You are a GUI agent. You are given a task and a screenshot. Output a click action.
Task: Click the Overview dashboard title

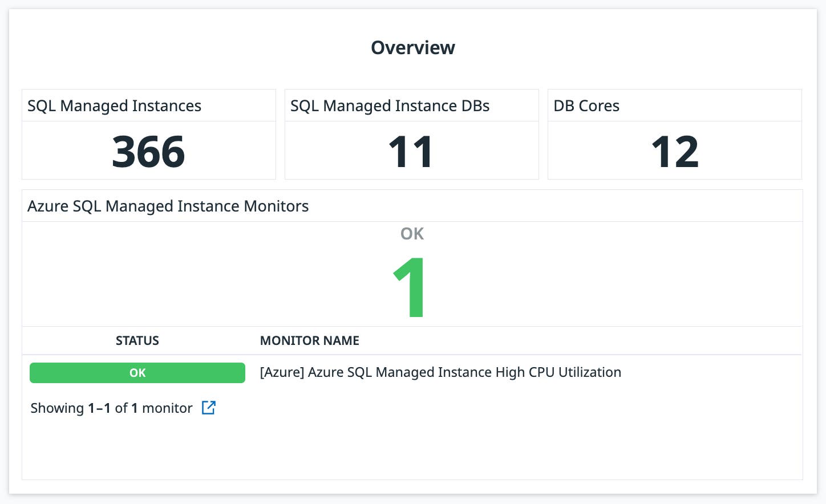coord(412,48)
